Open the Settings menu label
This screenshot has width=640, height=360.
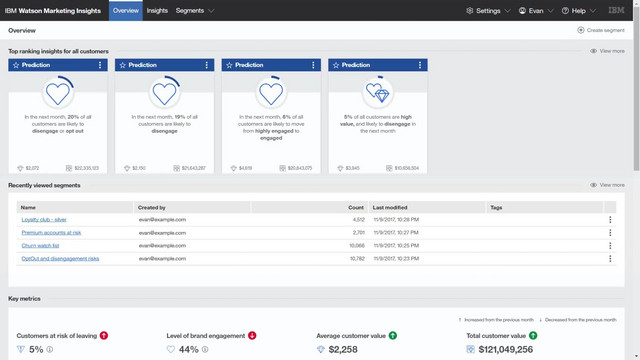click(488, 11)
